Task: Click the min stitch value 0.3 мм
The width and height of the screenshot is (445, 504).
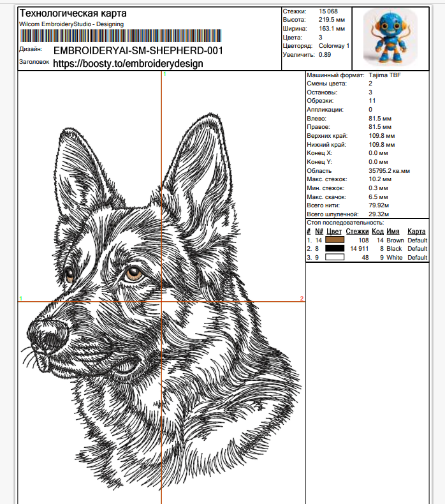Action: point(378,188)
